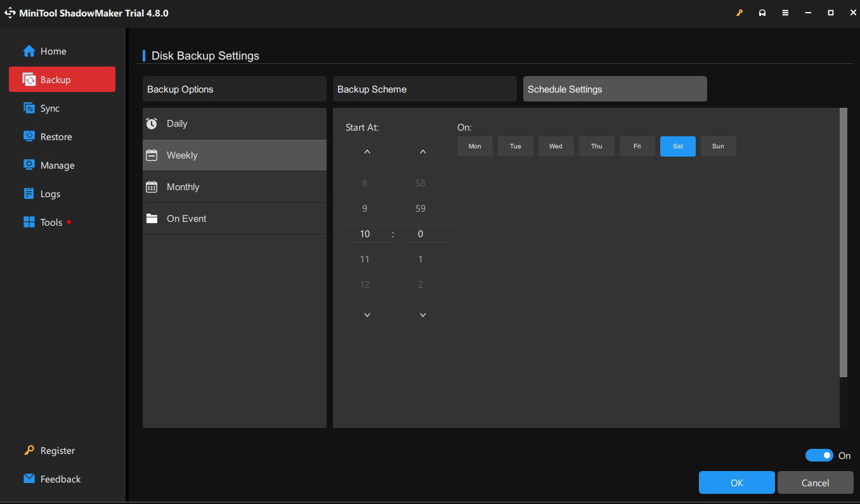Click the Cancel button

point(815,482)
